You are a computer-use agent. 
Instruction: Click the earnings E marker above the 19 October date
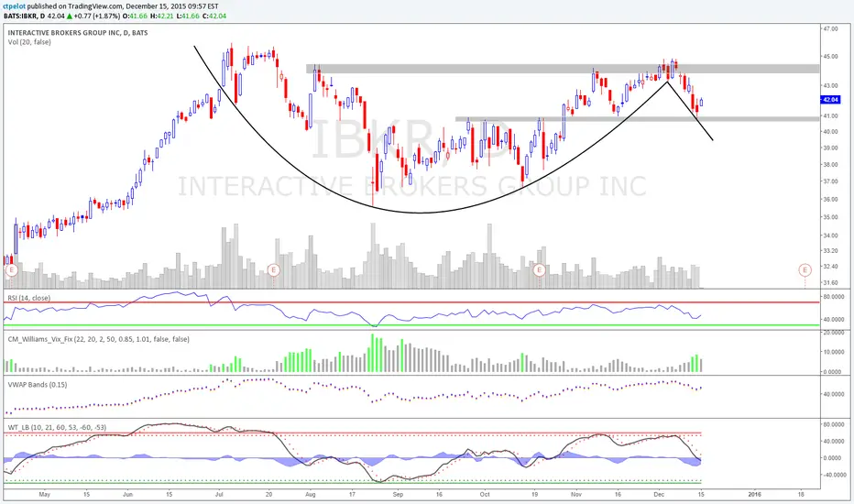(539, 269)
